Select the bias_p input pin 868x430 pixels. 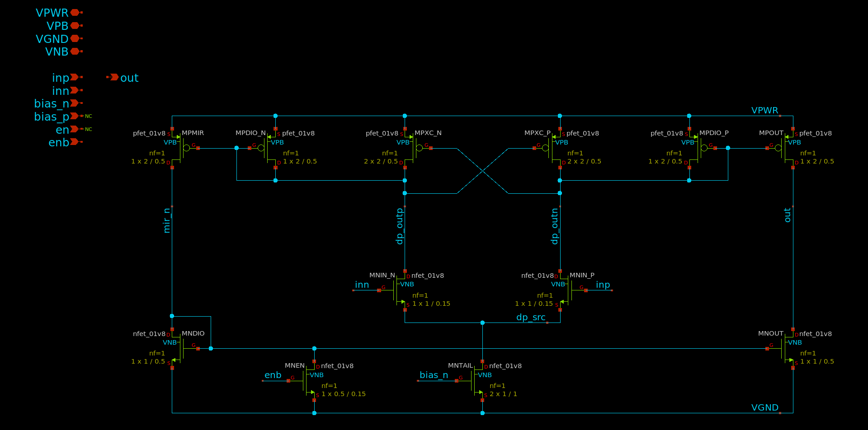[x=76, y=116]
